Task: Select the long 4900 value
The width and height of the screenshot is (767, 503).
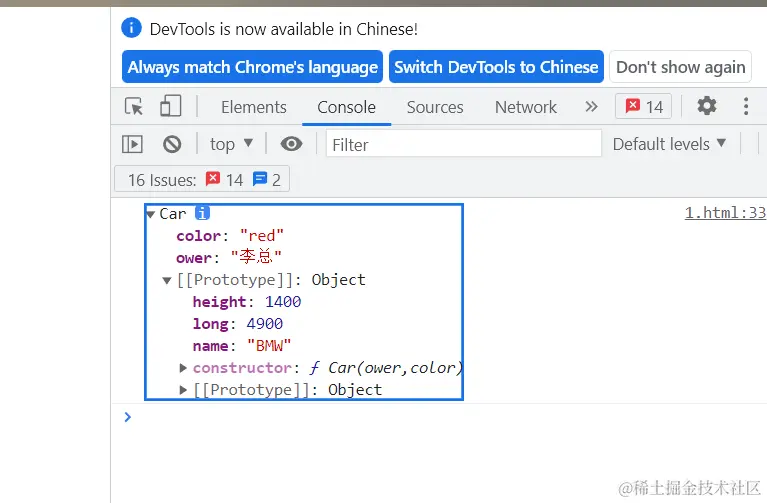Action: [264, 324]
